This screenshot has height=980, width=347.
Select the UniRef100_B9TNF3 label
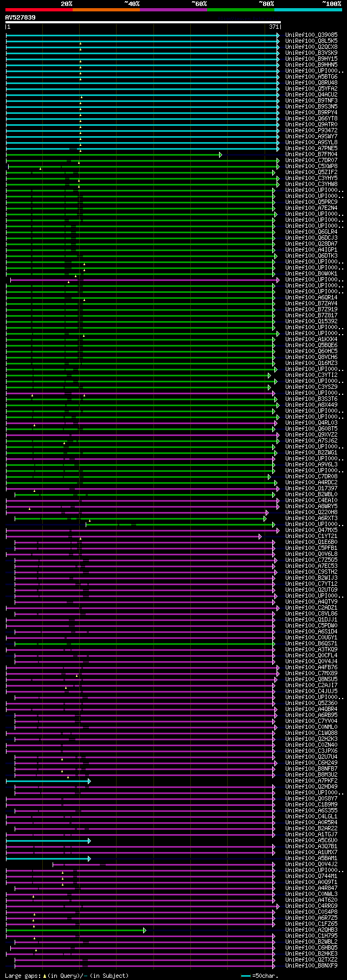tap(311, 100)
